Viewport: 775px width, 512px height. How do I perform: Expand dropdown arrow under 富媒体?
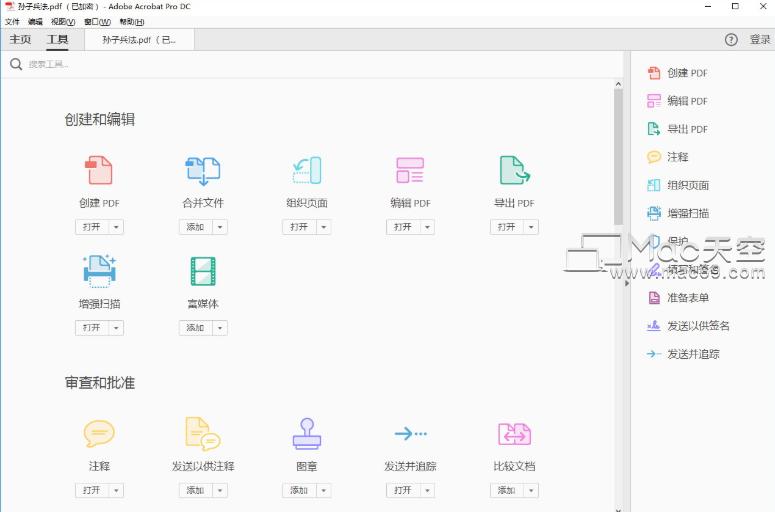220,328
